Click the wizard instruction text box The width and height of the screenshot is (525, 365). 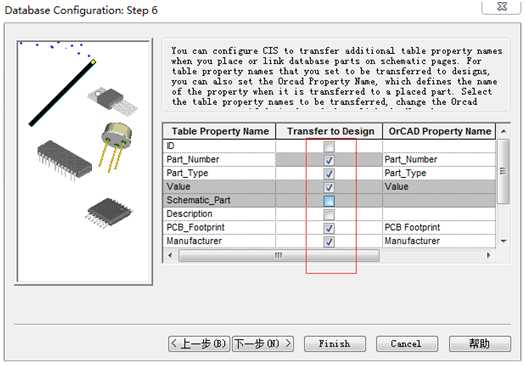pyautogui.click(x=336, y=76)
